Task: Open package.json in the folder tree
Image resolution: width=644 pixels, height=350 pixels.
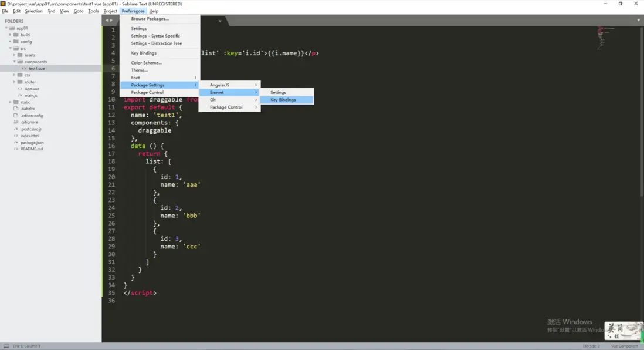Action: click(x=32, y=143)
